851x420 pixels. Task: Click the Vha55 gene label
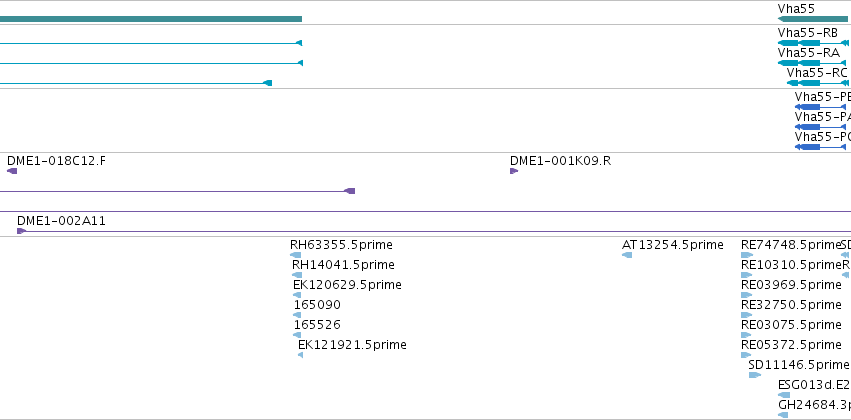(x=796, y=8)
